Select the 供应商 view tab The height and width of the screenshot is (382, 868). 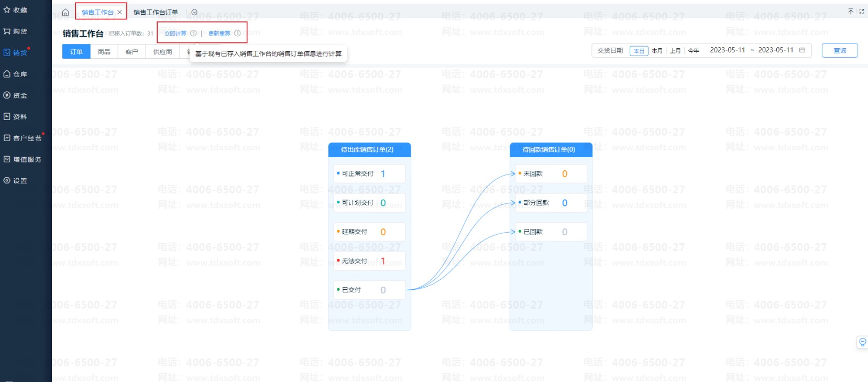pyautogui.click(x=162, y=52)
